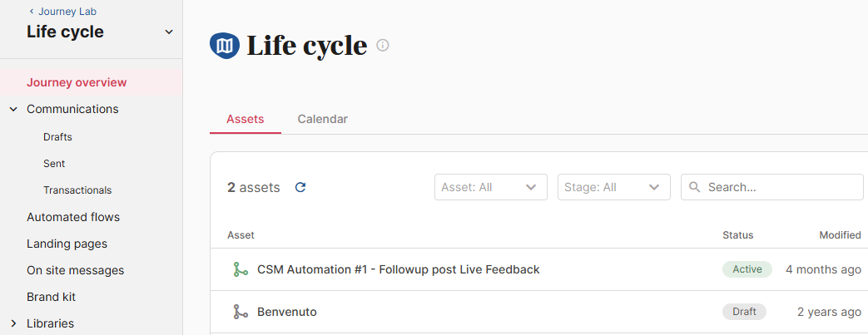
Task: Select the Assets tab
Action: click(246, 119)
